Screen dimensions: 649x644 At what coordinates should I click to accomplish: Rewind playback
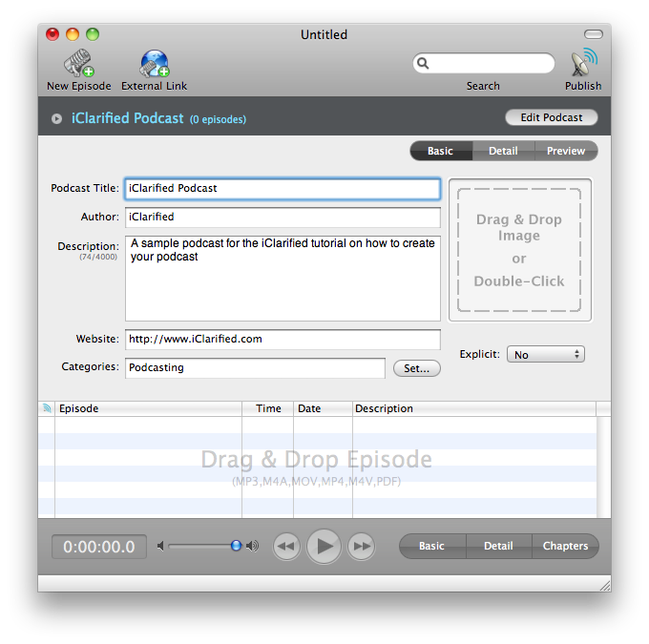tap(286, 547)
